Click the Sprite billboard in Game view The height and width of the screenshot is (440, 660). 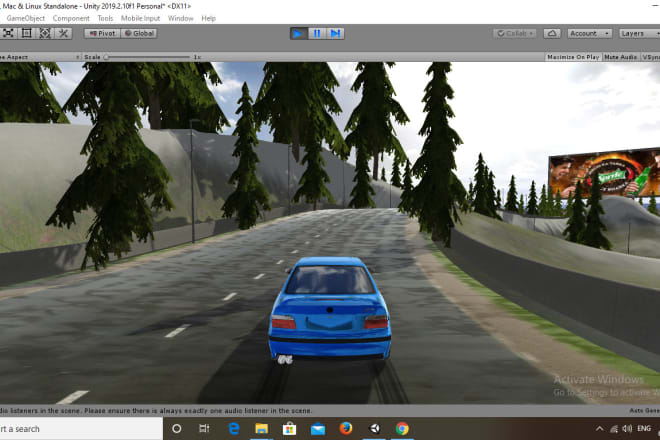605,172
